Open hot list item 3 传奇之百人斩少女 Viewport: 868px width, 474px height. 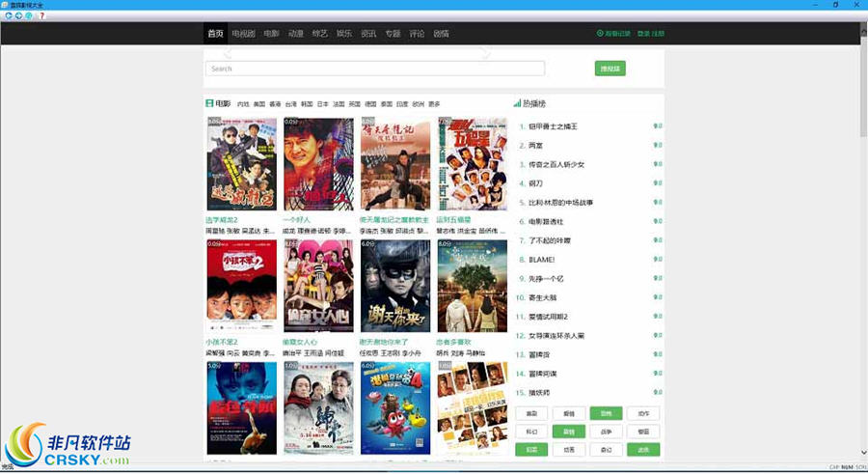[556, 165]
